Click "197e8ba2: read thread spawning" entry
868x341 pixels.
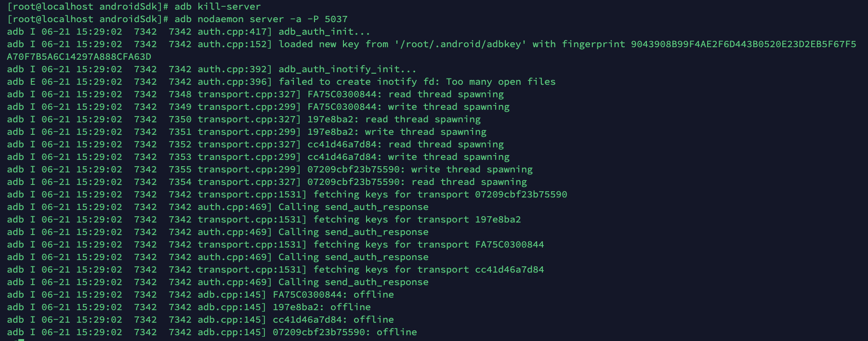click(394, 119)
